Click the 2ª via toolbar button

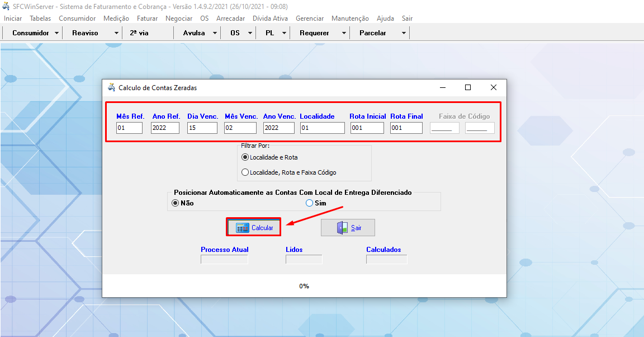pyautogui.click(x=139, y=33)
